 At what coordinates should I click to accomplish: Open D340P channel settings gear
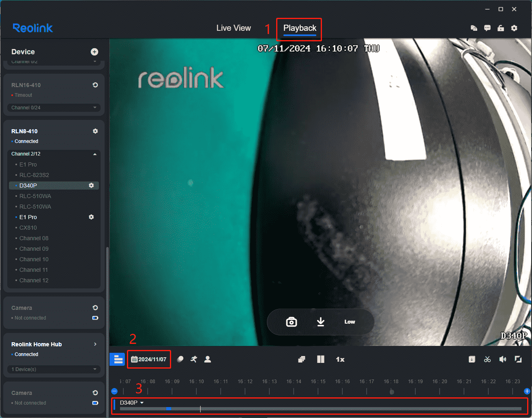91,186
